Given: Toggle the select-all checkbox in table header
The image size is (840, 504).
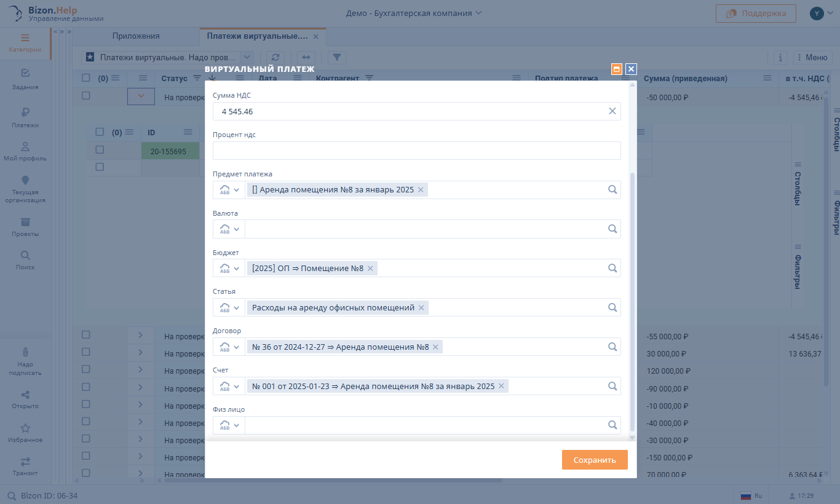Looking at the screenshot, I should (86, 78).
